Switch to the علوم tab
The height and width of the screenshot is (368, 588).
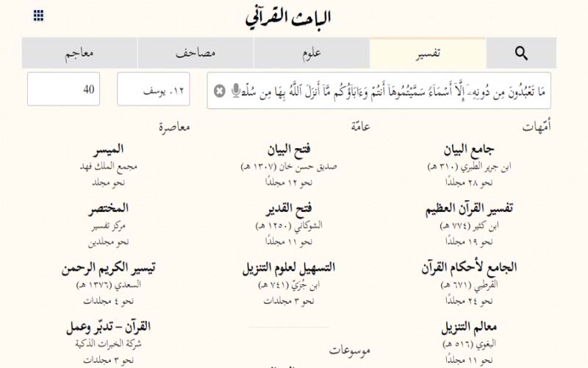(312, 53)
